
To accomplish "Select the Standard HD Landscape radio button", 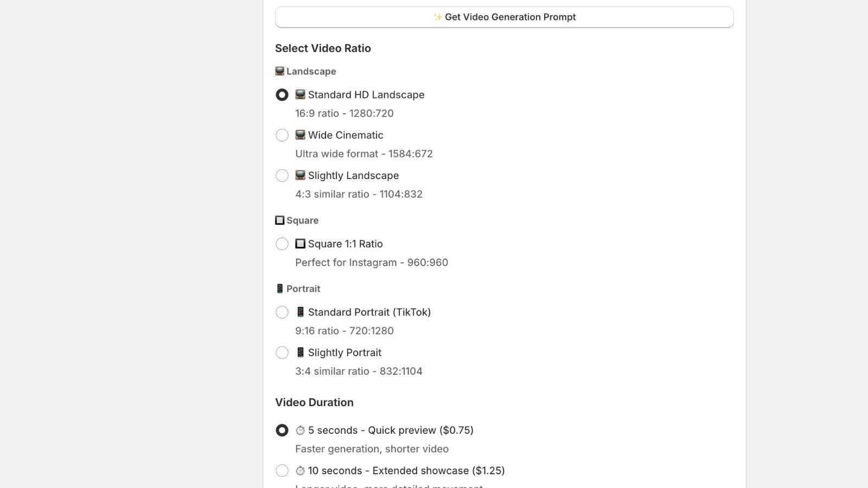I will coord(282,95).
